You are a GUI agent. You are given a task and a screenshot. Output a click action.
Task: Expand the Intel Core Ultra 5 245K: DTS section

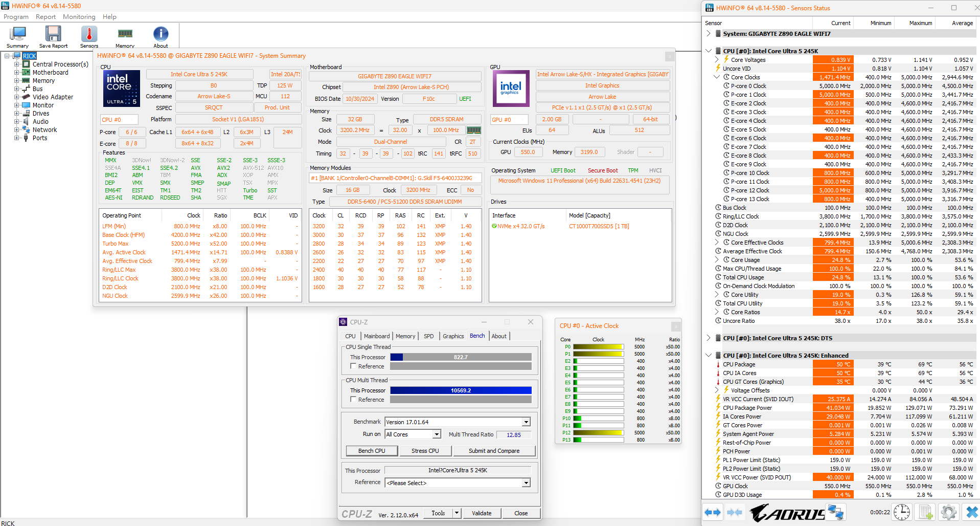click(709, 338)
